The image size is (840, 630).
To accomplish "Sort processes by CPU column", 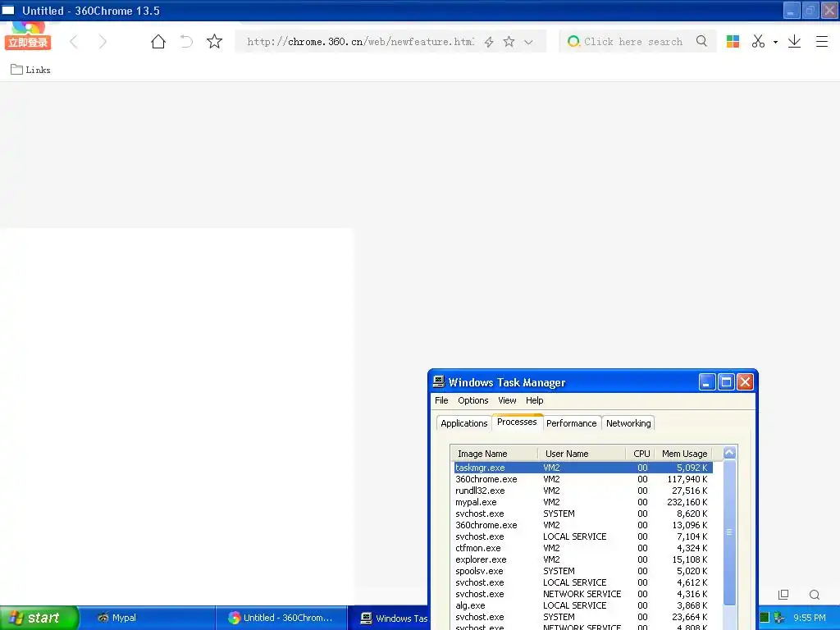I will tap(641, 454).
